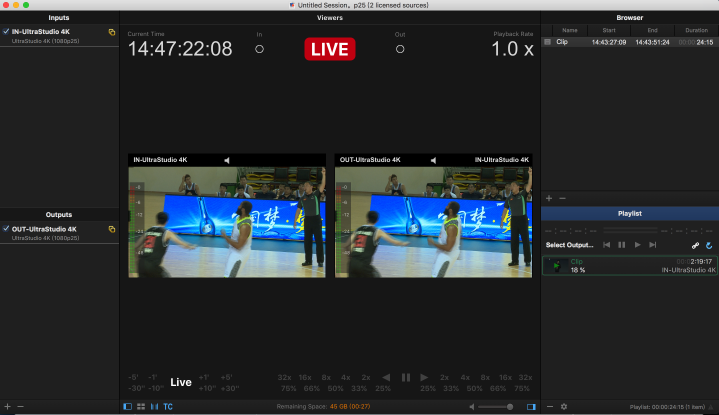Screen dimensions: 719x415
Task: Click the yellow icon beside OUT-UltraStudio 4K output
Action: (111, 229)
